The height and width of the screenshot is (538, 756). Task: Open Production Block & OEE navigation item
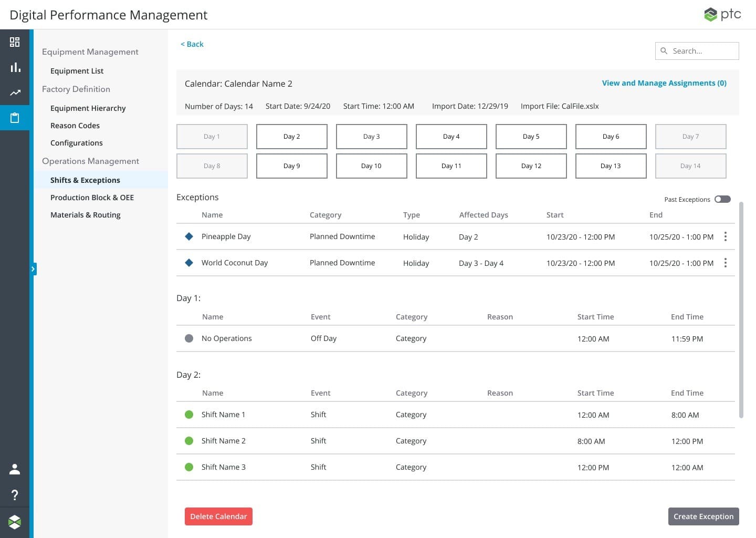92,198
